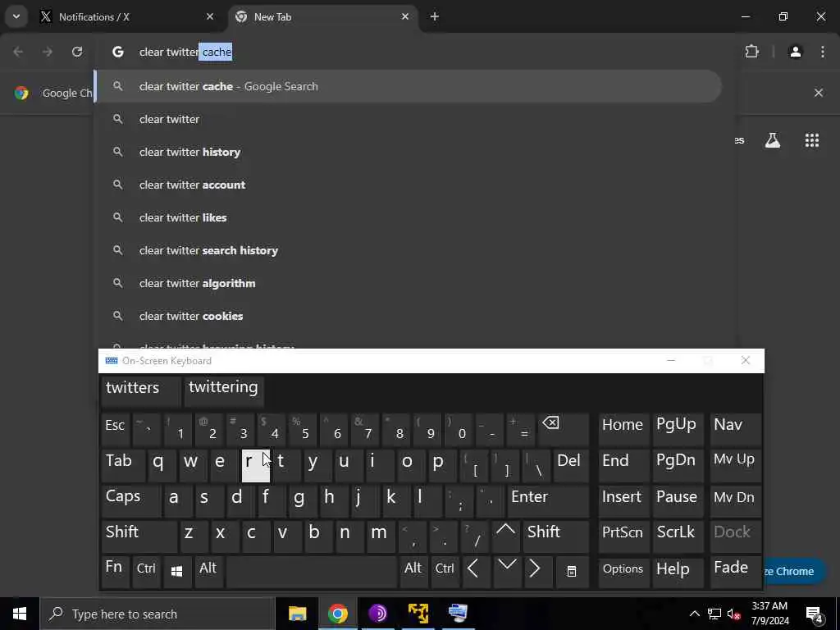This screenshot has width=840, height=630.
Task: Toggle the Fn key
Action: (x=115, y=572)
